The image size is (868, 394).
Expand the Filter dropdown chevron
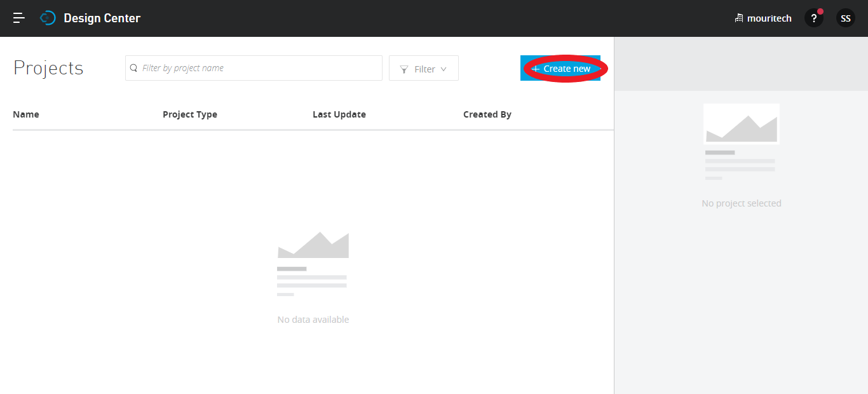point(444,69)
